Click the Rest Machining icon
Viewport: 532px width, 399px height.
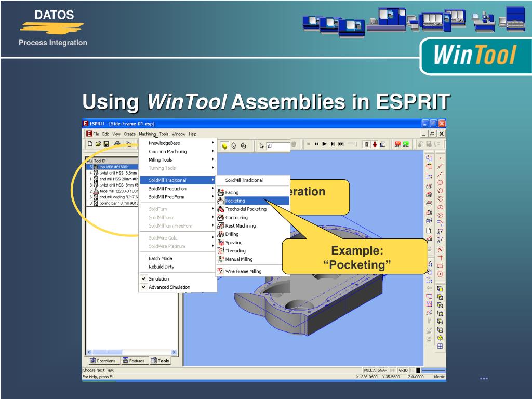220,225
